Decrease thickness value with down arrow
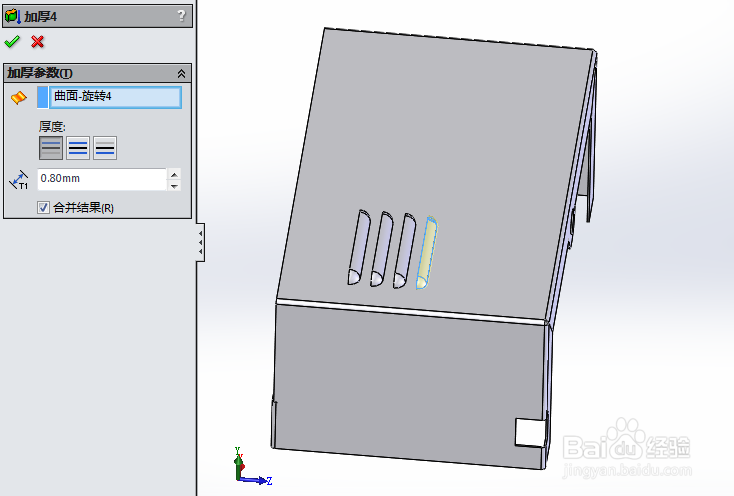This screenshot has height=496, width=734. click(174, 186)
